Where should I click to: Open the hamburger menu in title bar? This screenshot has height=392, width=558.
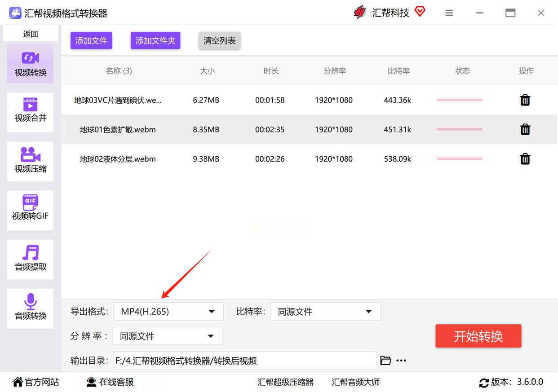449,13
